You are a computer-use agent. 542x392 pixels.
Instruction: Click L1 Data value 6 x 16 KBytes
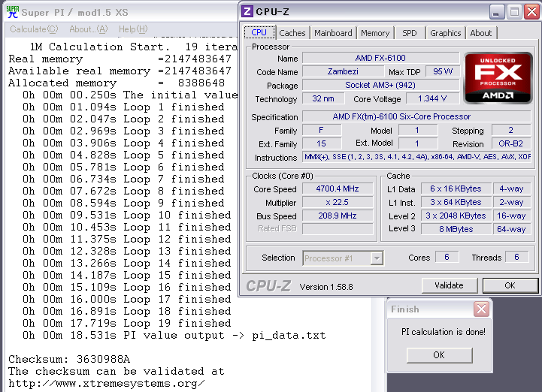(x=456, y=189)
